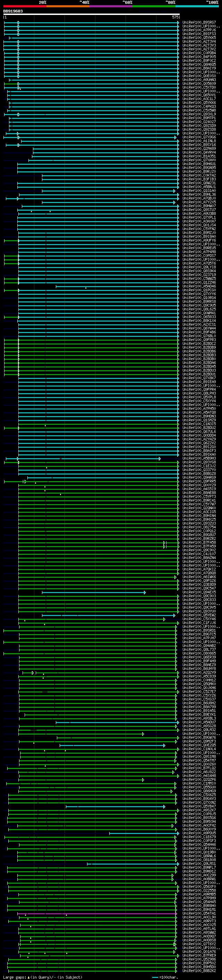This screenshot has width=222, height=980.
Task: Select UniRef100_Q4VRV4 label
Action: 199,152
